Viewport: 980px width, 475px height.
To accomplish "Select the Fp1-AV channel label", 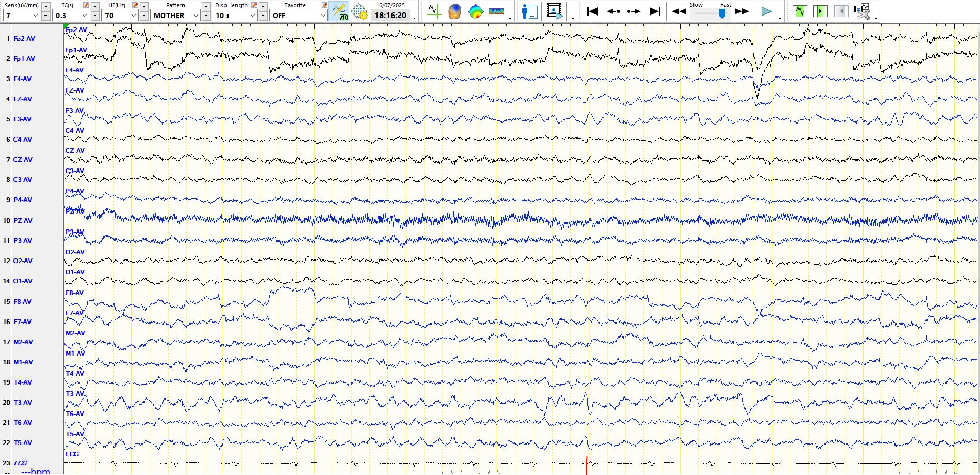I will coord(24,59).
